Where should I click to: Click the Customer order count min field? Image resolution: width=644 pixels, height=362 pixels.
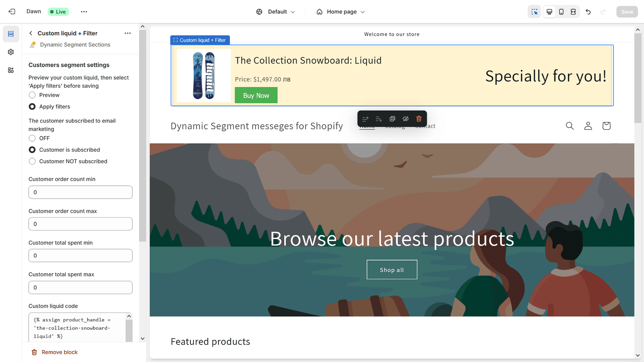(x=80, y=192)
